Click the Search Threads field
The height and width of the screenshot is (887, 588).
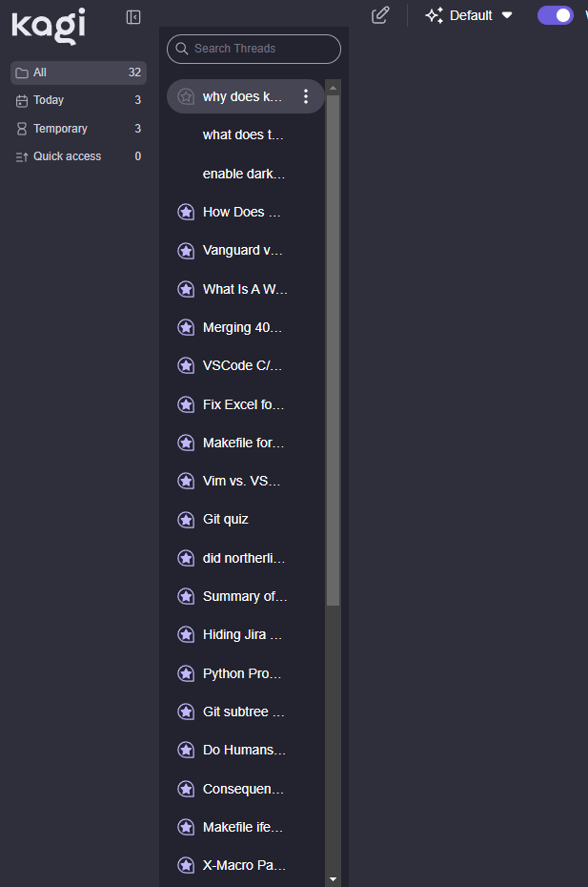coord(255,49)
